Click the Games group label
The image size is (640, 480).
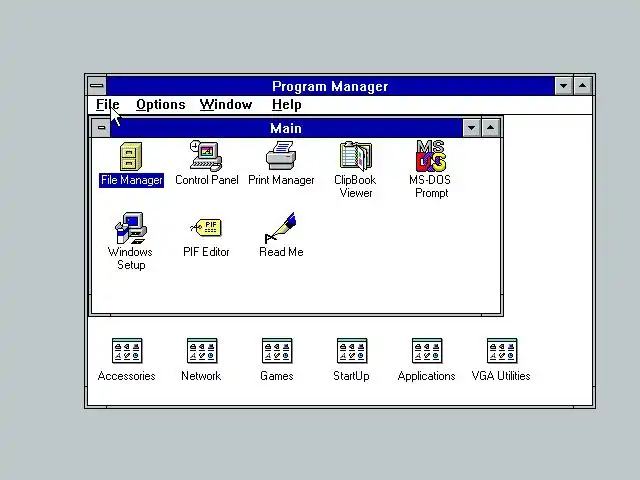tap(277, 376)
